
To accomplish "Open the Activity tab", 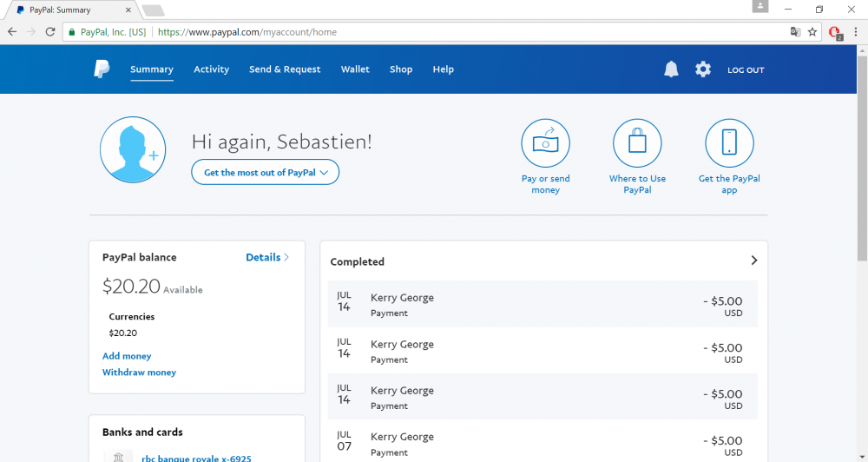I will [x=211, y=69].
